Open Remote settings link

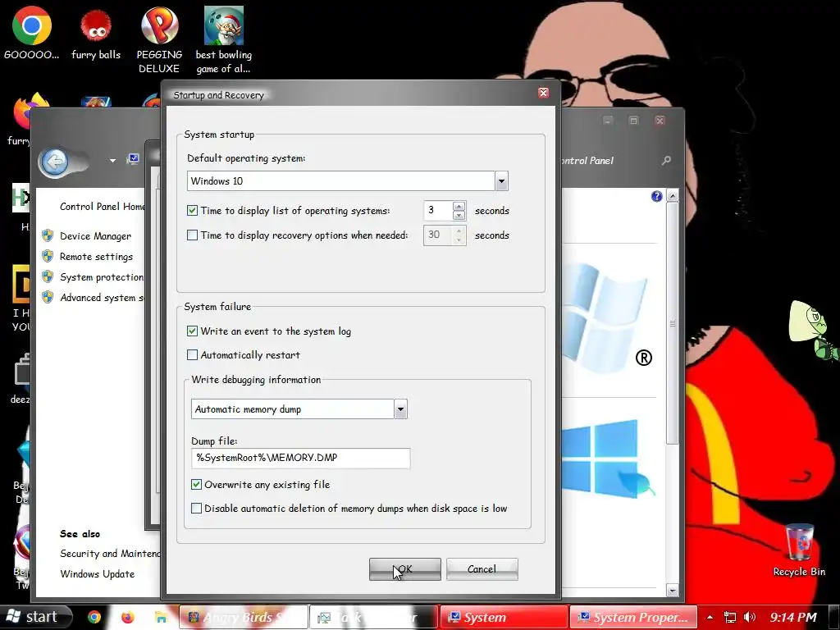[x=97, y=257]
